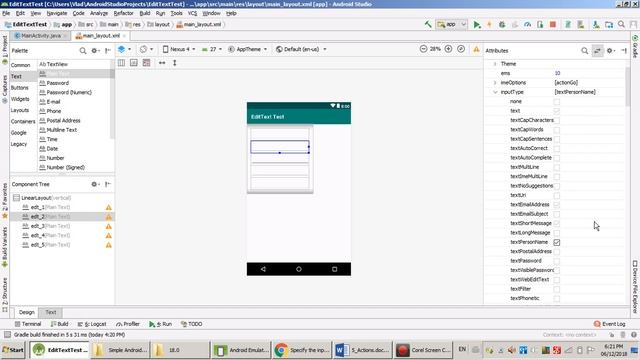Click the warning icon beside edt_1
Viewport: 640px width, 360px height.
109,207
